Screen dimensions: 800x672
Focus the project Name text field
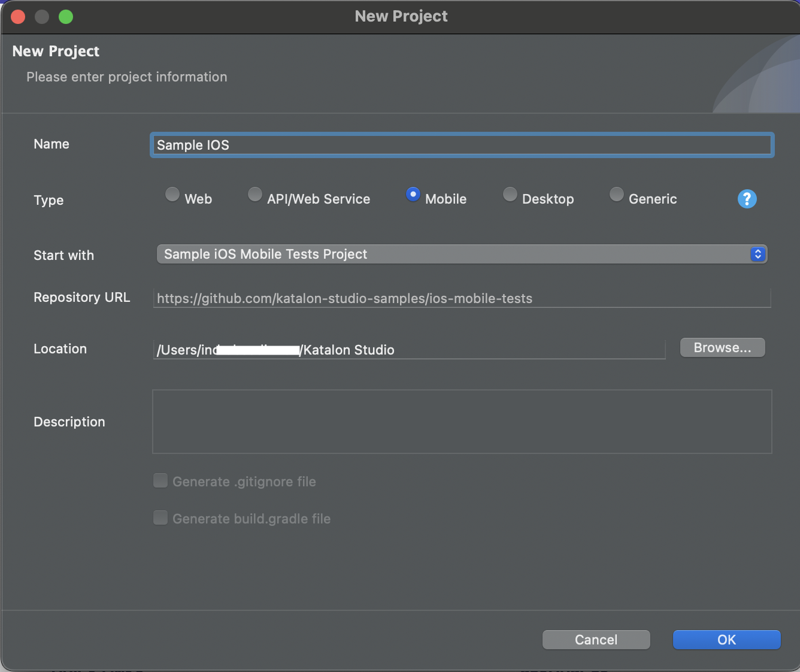tap(461, 145)
